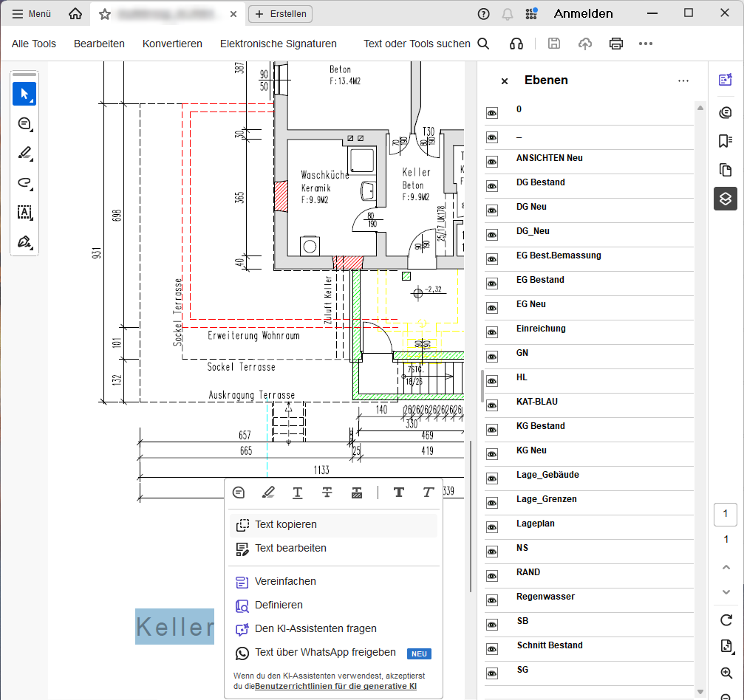
Task: Choose the comment tool in left toolbar
Action: pyautogui.click(x=24, y=124)
